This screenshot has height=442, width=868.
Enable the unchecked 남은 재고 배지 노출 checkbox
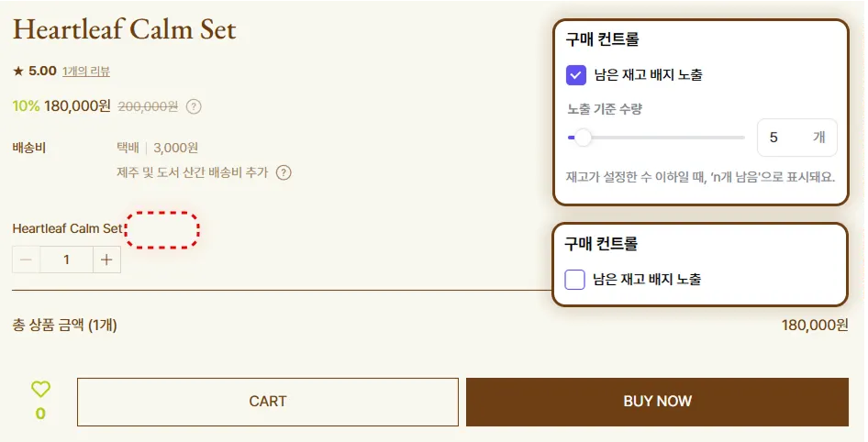click(x=575, y=279)
